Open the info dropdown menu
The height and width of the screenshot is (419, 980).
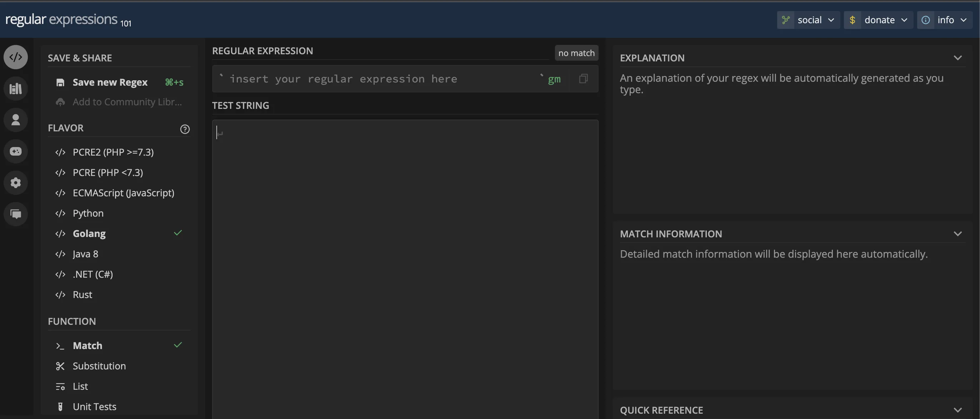coord(945,20)
